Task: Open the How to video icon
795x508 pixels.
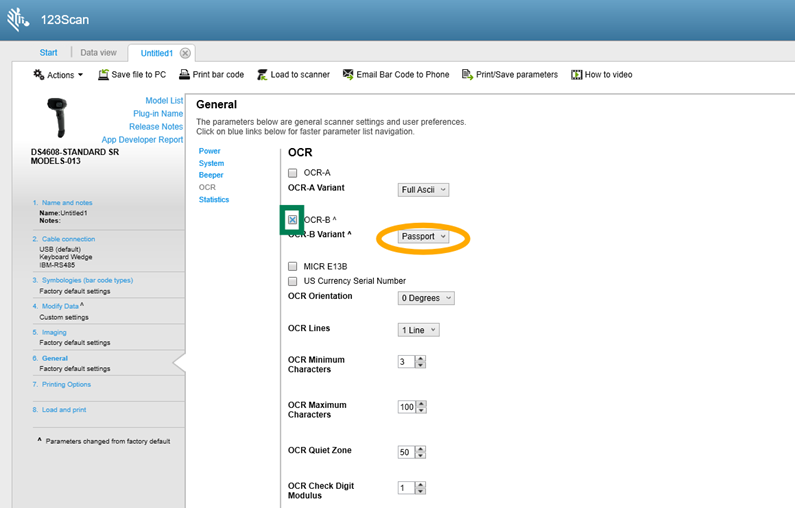Action: [x=577, y=75]
